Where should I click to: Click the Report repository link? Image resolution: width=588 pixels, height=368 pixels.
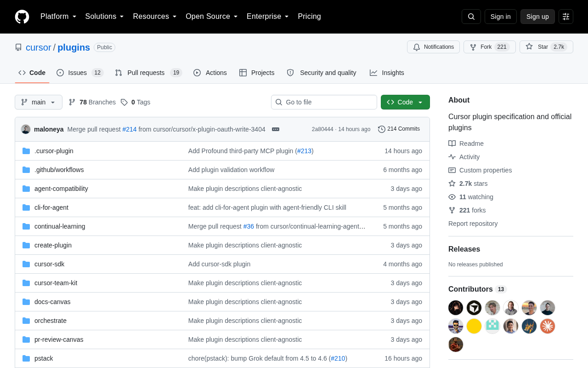473,224
